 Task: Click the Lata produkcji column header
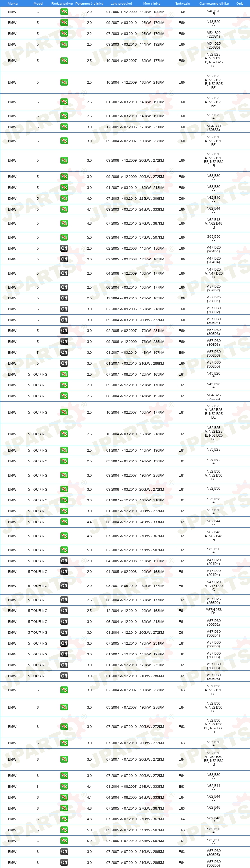(x=121, y=4)
